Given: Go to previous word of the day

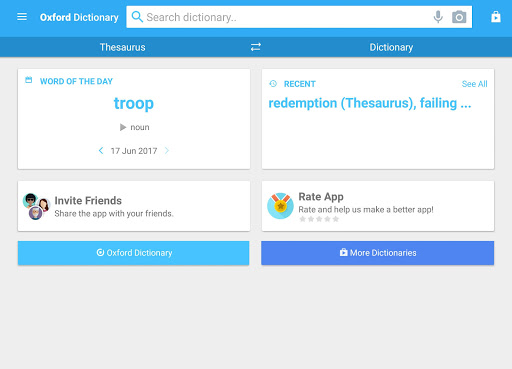Looking at the screenshot, I should coord(101,151).
